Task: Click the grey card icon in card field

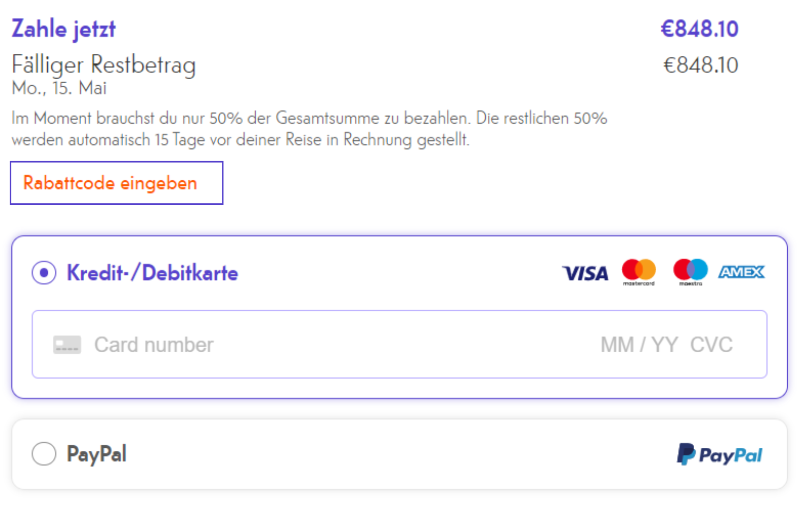Action: coord(67,345)
